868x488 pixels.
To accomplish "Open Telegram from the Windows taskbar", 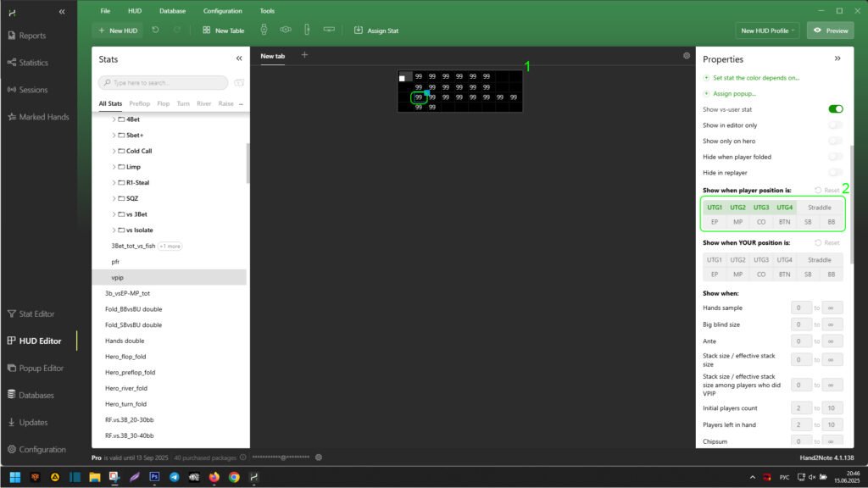I will pos(174,477).
